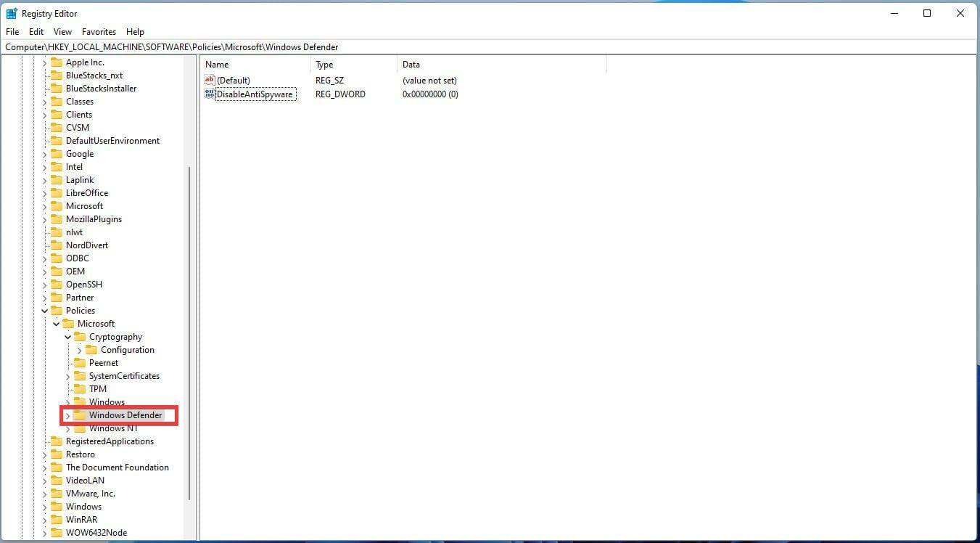The image size is (980, 543).
Task: Select the ODBC folder icon
Action: click(x=56, y=258)
